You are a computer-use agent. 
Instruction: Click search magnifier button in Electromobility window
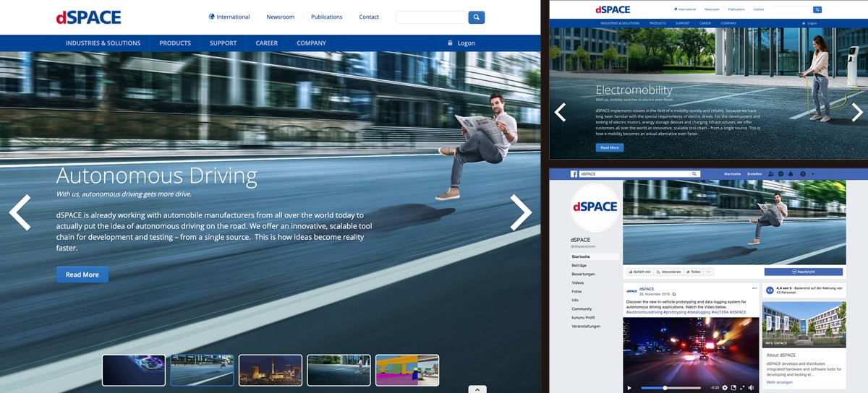point(817,9)
